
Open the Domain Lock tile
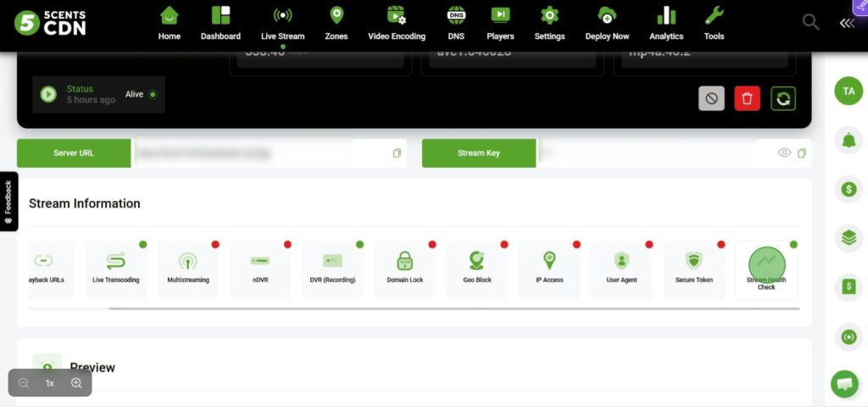coord(404,269)
